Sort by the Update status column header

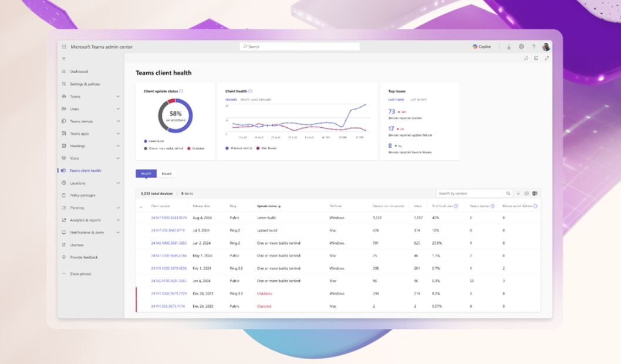[269, 206]
